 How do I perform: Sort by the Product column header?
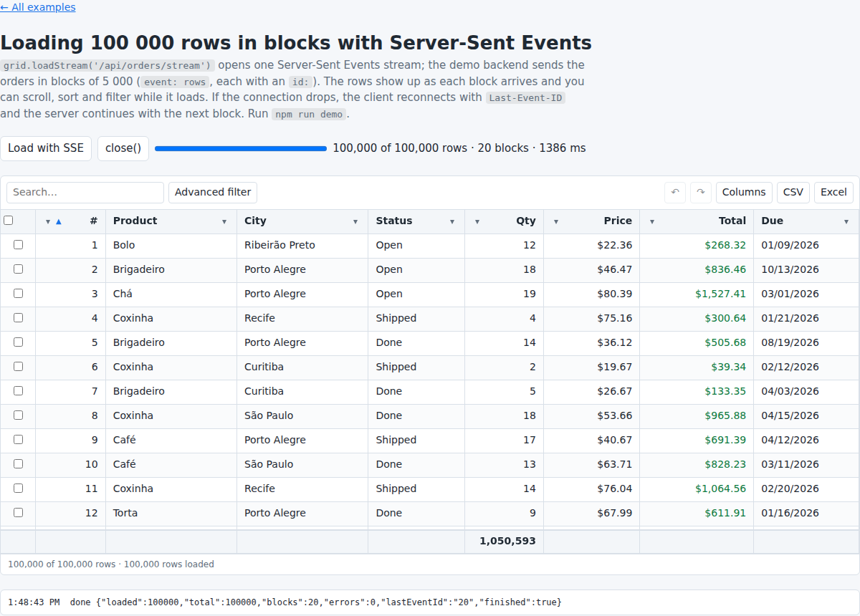(x=135, y=221)
